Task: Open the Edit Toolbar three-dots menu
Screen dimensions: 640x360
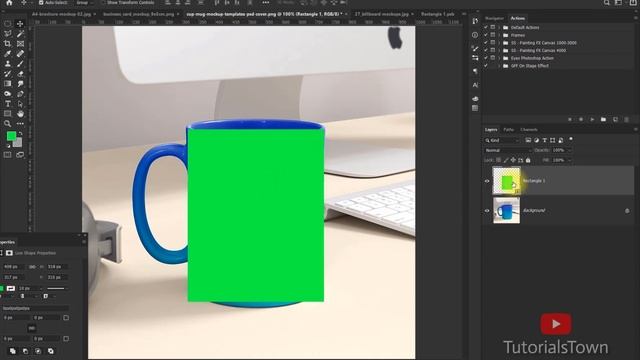Action: point(20,123)
